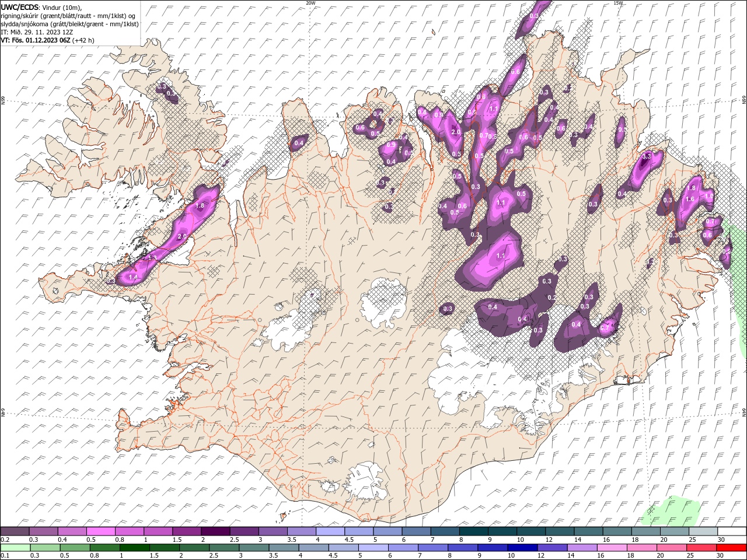
Task: Click the '1.4' snowfall value label
Action: [132, 277]
